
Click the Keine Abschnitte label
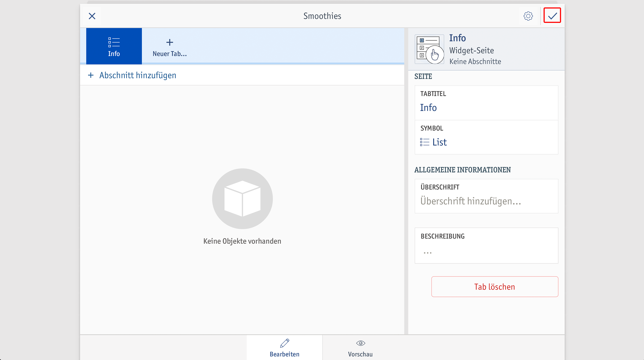[x=475, y=62]
